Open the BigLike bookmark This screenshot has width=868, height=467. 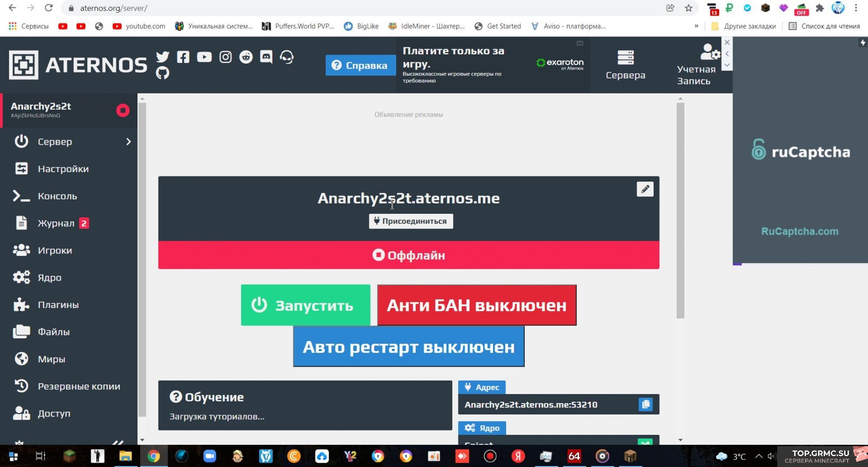pyautogui.click(x=361, y=26)
